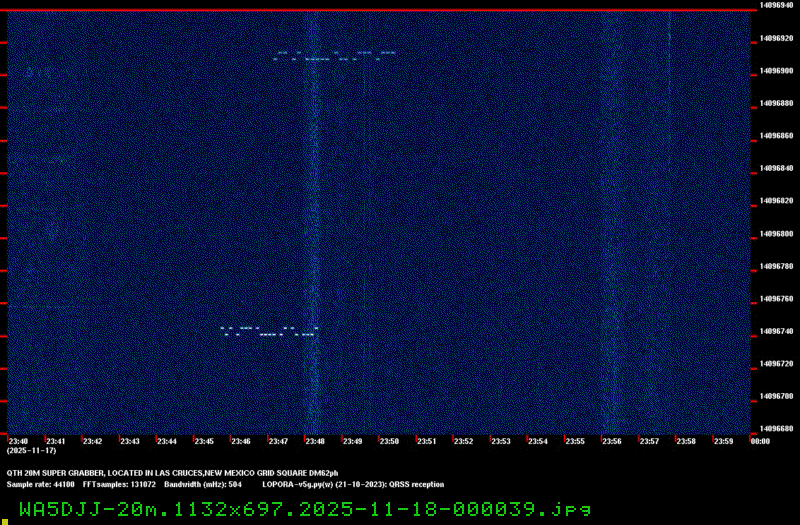
Task: Click the lower QRSS signal trace near 14096740
Action: point(269,331)
